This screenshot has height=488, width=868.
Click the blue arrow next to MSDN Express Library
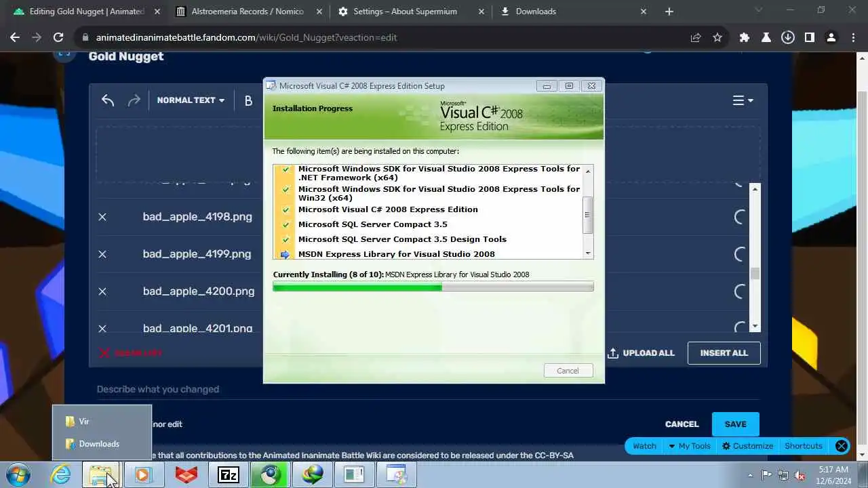(285, 254)
